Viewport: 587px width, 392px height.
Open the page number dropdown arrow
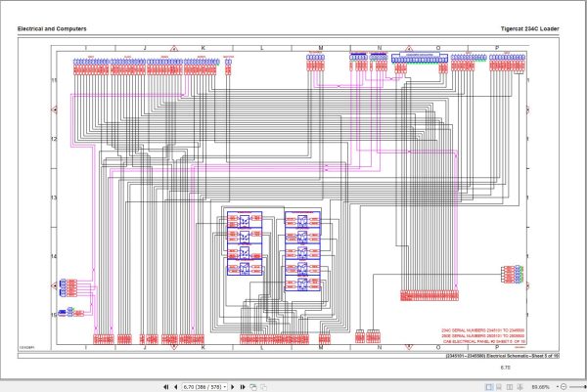click(x=225, y=387)
